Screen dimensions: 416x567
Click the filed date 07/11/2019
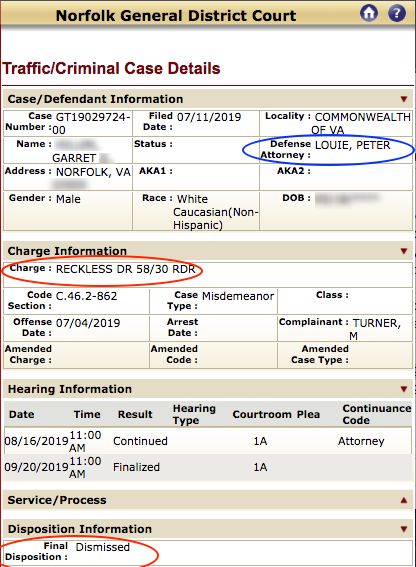209,117
